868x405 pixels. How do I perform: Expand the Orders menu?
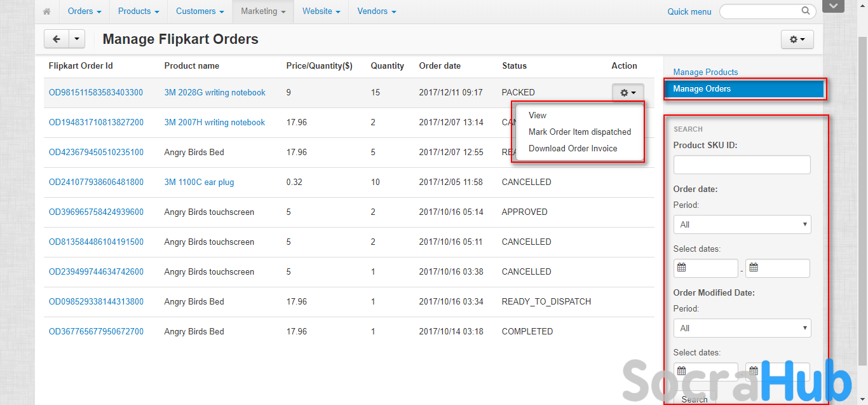coord(85,11)
